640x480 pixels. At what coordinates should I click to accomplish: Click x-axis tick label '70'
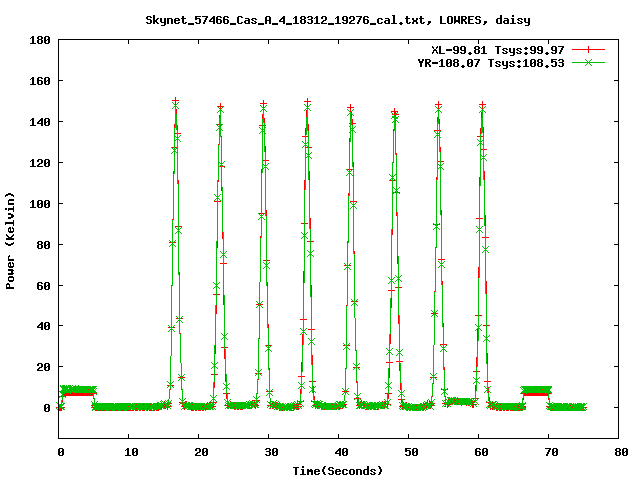click(x=551, y=452)
